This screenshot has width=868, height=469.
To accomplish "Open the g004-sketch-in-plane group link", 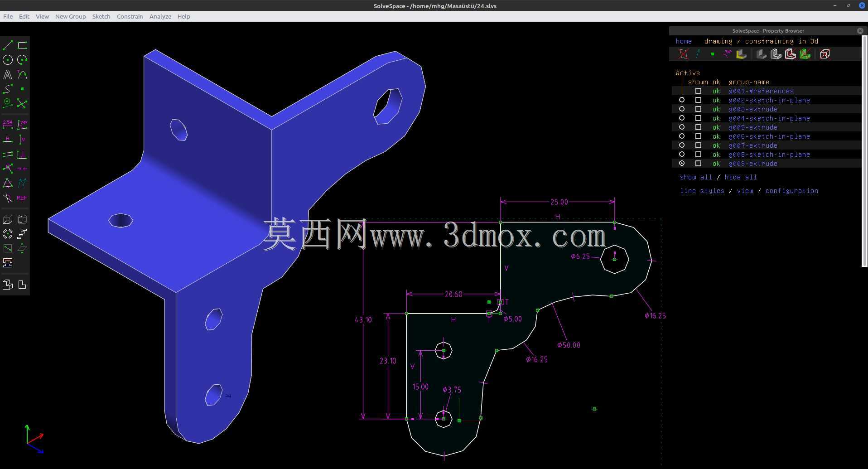I will coord(769,118).
